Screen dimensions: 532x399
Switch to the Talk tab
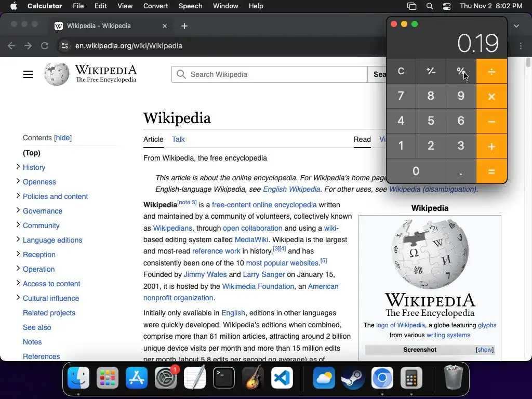[x=178, y=139]
